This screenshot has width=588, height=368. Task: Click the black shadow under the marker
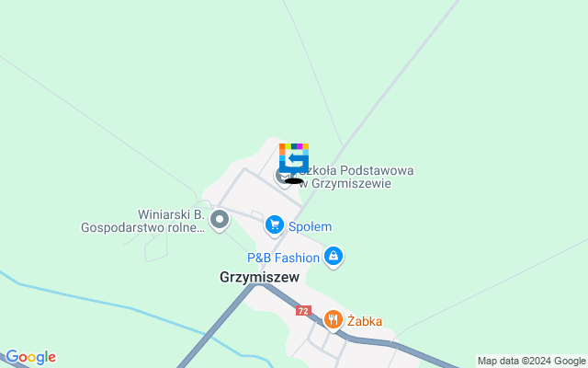coord(294,181)
